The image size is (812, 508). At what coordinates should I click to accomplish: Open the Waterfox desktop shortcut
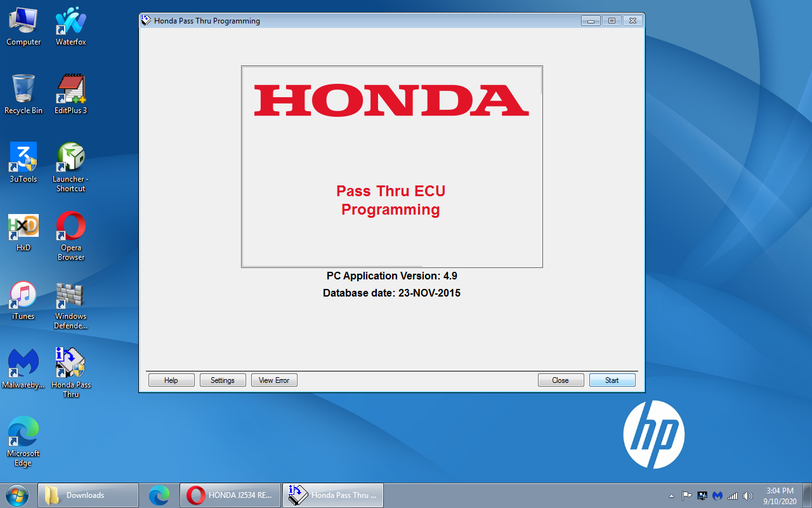pos(70,26)
